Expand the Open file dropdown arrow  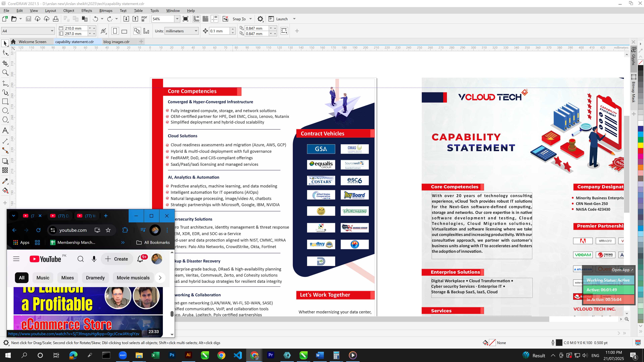click(20, 19)
